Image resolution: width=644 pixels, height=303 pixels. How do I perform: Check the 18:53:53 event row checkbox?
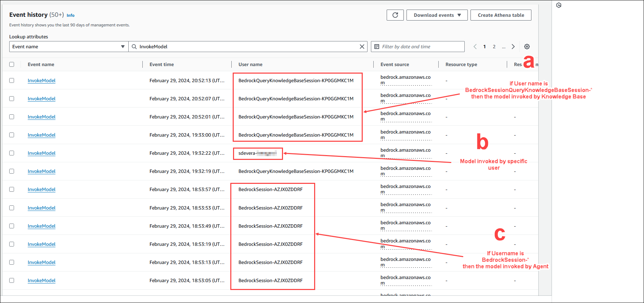[12, 208]
